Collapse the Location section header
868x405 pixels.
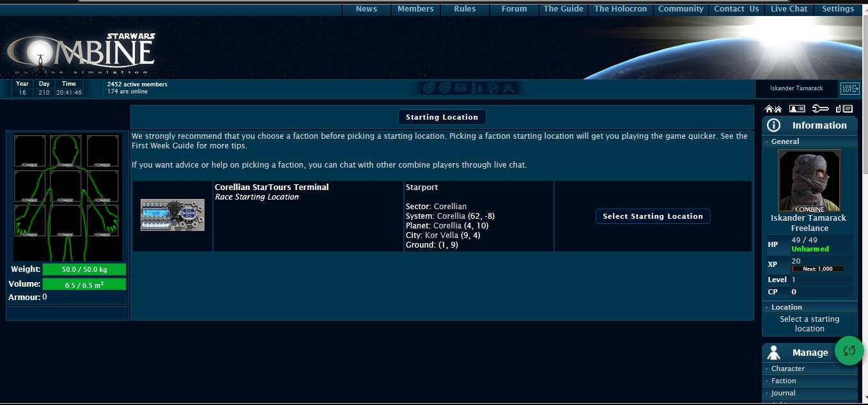786,307
